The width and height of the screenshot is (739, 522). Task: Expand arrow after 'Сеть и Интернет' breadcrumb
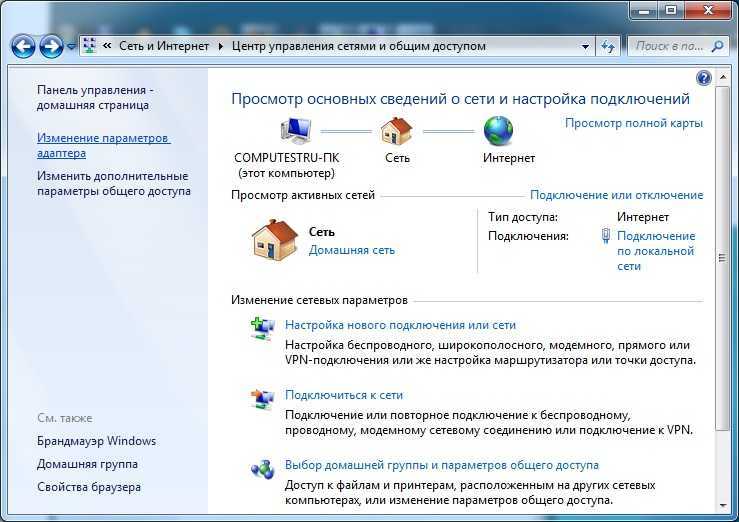(220, 46)
